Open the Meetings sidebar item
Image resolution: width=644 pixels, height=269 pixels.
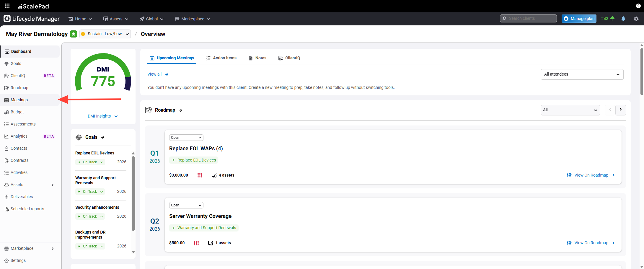click(x=19, y=100)
